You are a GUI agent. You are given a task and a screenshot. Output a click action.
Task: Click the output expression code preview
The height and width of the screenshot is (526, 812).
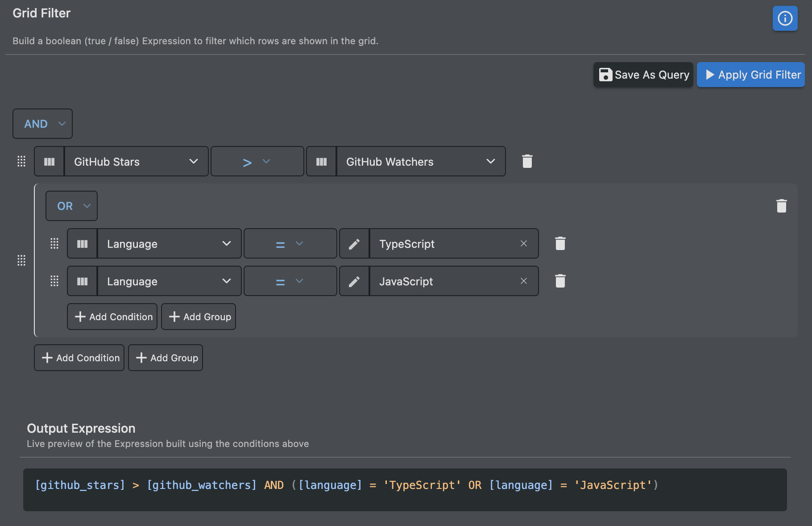[405, 489]
